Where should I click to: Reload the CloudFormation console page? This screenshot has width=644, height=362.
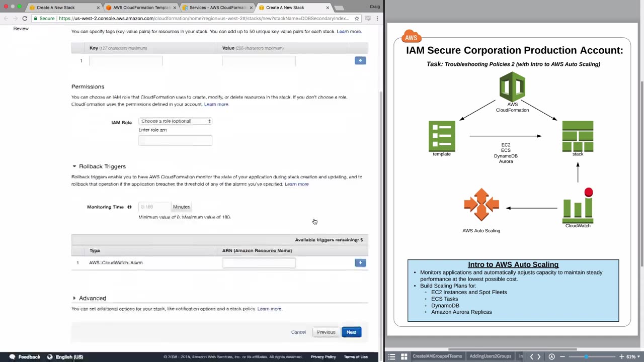[25, 18]
